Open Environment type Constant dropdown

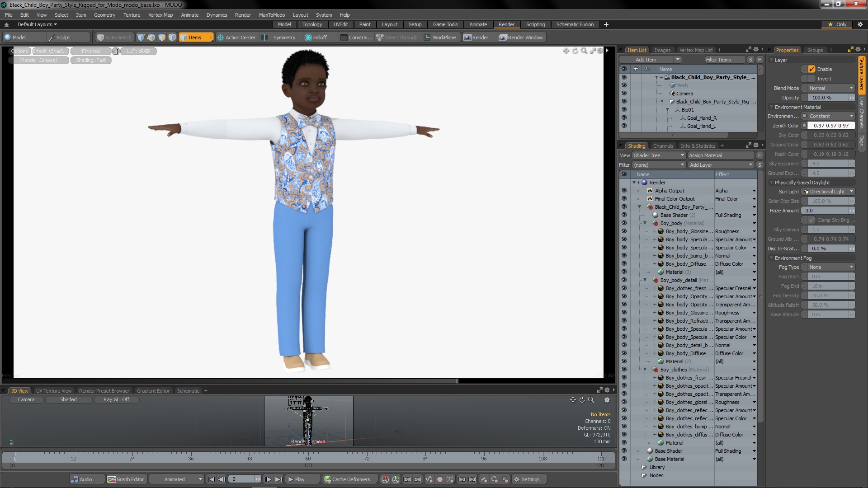coord(831,116)
